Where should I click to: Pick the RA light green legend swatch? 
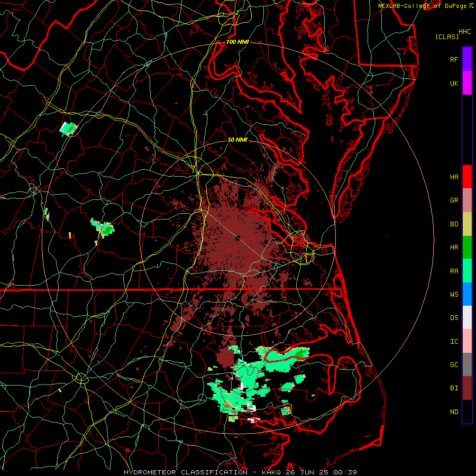(x=467, y=271)
